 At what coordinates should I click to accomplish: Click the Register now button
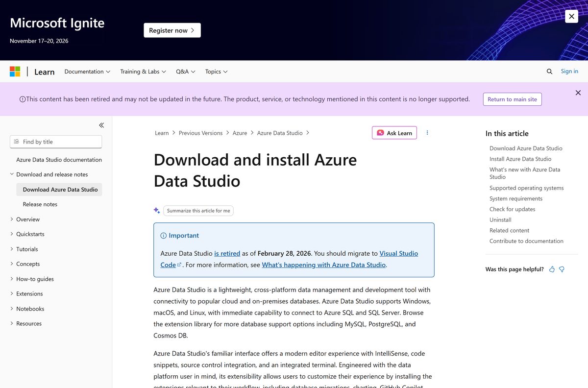172,30
